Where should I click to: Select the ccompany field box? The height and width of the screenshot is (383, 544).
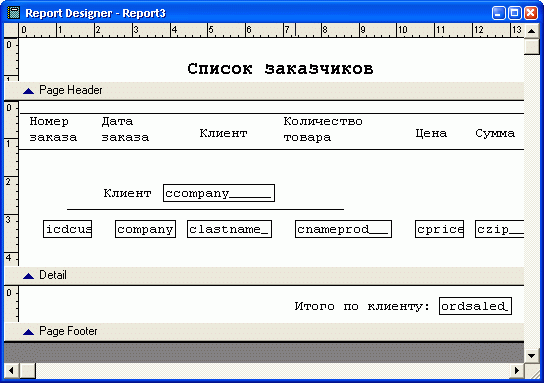[x=219, y=193]
